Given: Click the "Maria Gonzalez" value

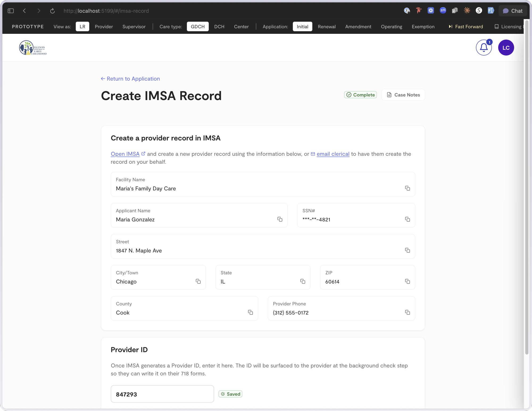Looking at the screenshot, I should [135, 220].
